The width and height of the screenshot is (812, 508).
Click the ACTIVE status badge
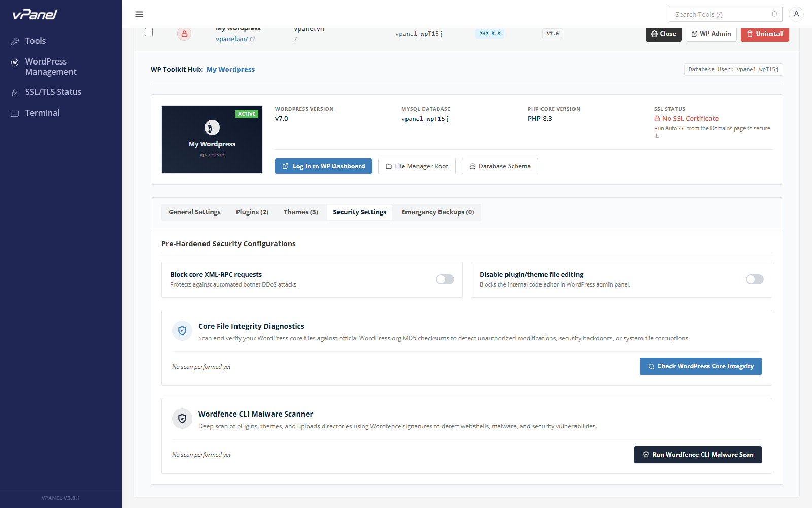click(x=247, y=114)
